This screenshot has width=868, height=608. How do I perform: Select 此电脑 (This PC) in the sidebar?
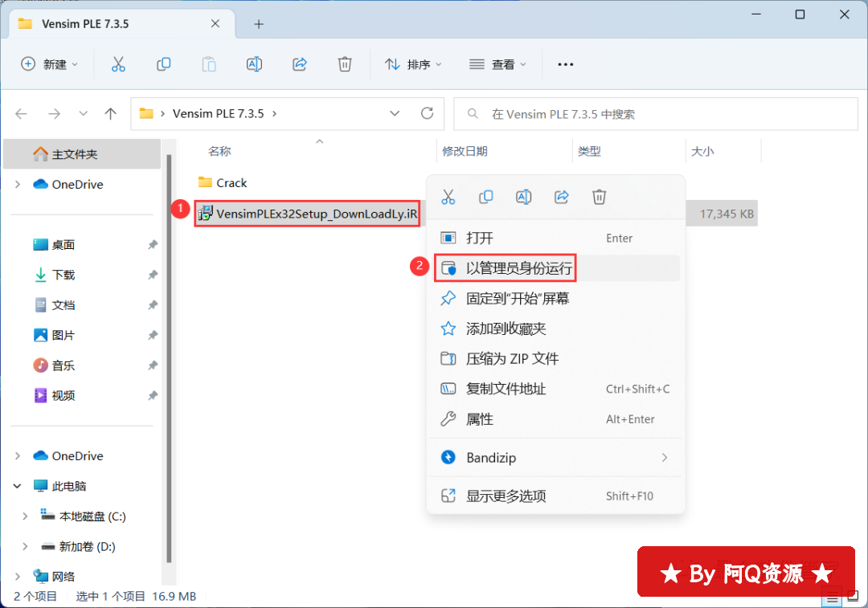coord(68,486)
